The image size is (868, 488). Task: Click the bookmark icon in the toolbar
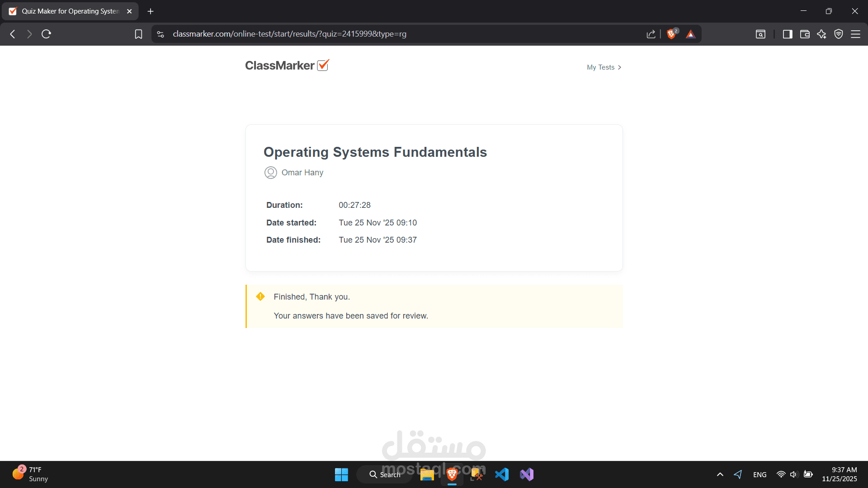[138, 34]
